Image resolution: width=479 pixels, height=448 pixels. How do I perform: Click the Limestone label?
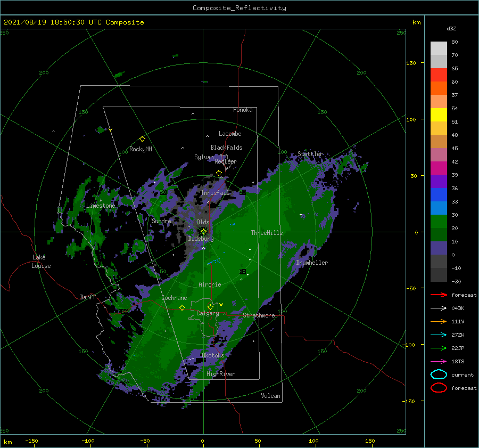[x=101, y=206]
